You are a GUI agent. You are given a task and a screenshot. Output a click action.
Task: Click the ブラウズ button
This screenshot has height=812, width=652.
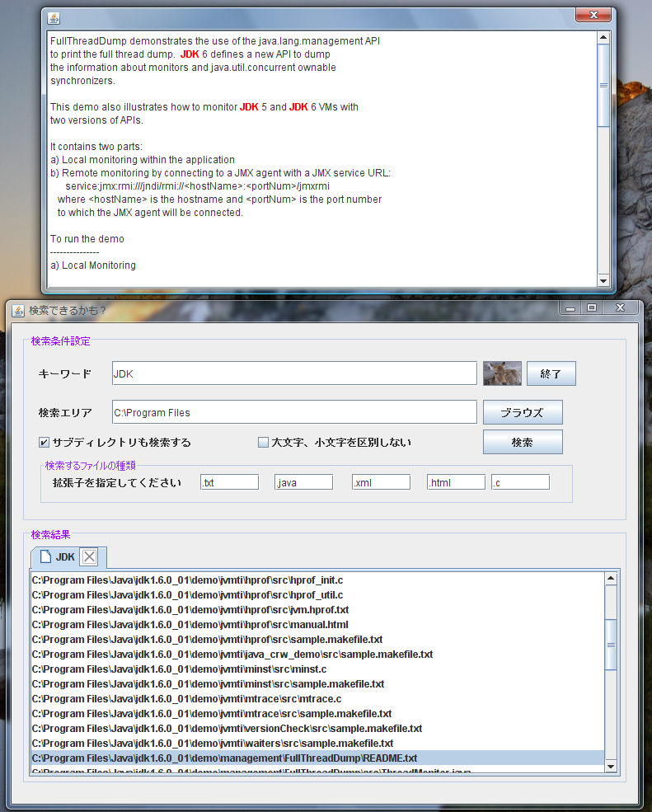tap(523, 412)
